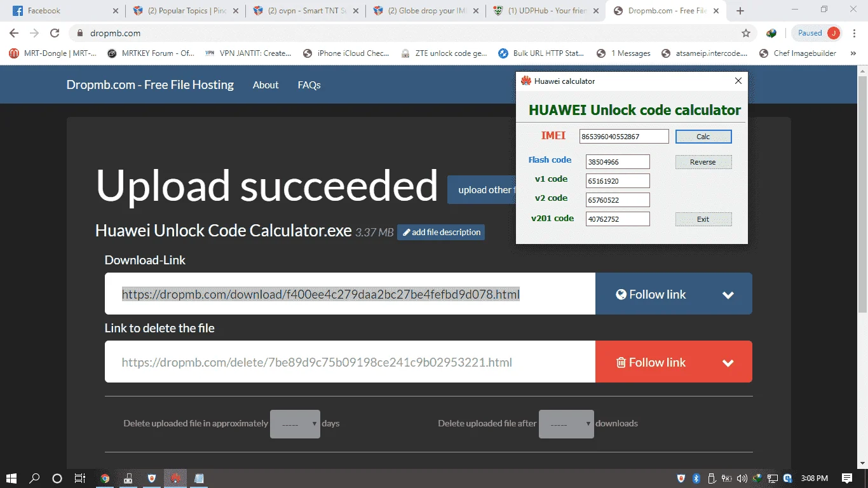Click the taskbar clock showing 3:08 PM

point(814,478)
